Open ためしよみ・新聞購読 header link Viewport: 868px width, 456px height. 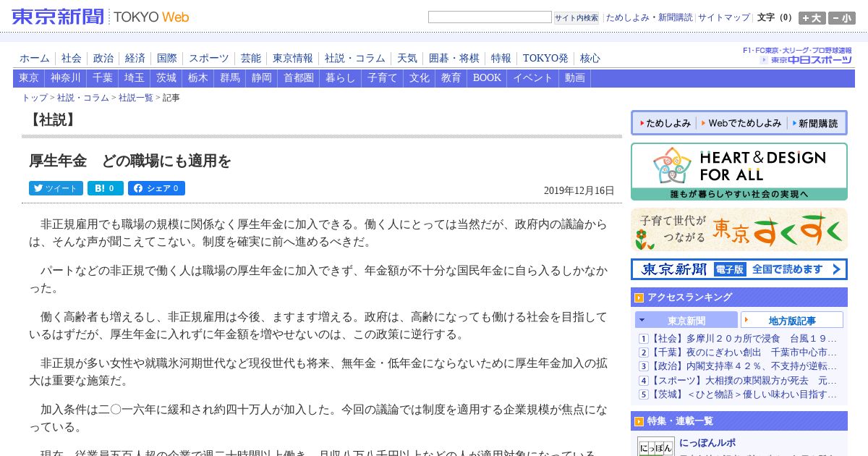(649, 17)
